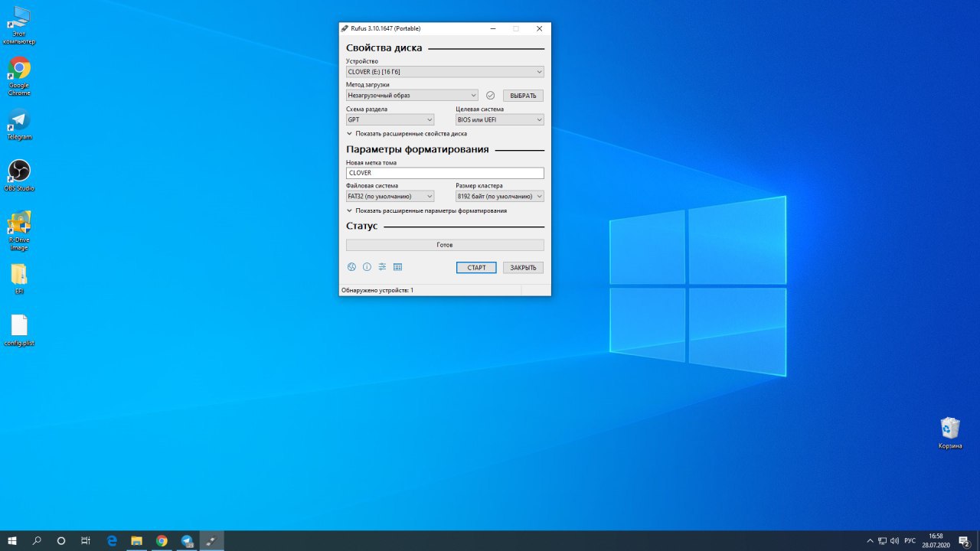The width and height of the screenshot is (980, 551).
Task: Open Размер кластера dropdown
Action: pyautogui.click(x=500, y=196)
